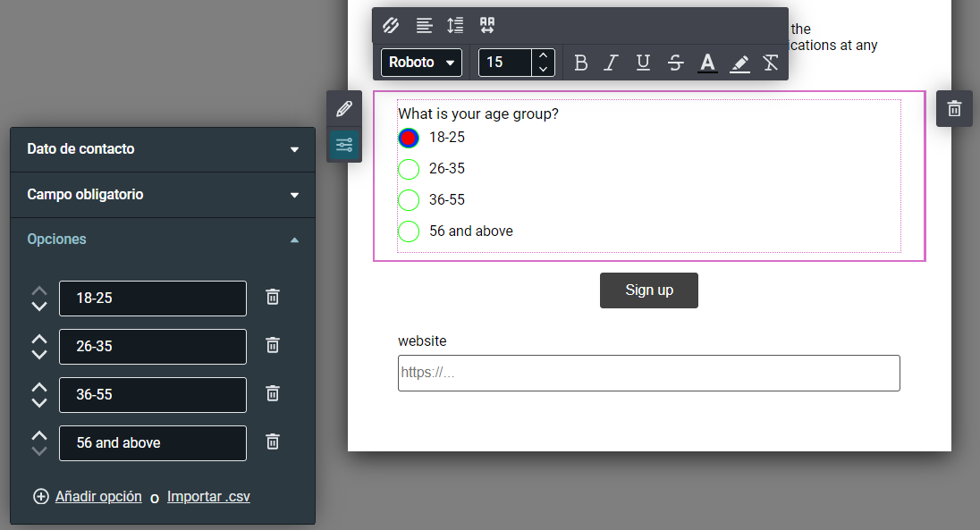Select the 36-55 radio button
The height and width of the screenshot is (530, 980).
(409, 200)
